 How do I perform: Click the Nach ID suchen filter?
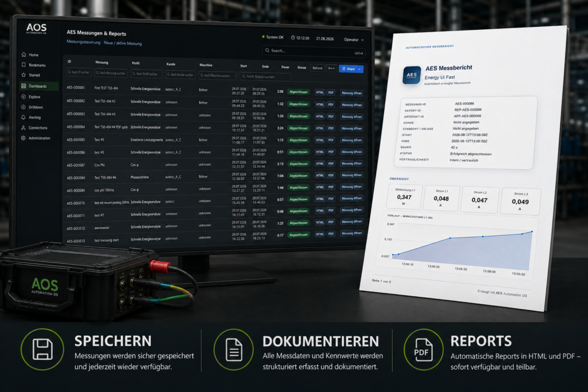(79, 72)
